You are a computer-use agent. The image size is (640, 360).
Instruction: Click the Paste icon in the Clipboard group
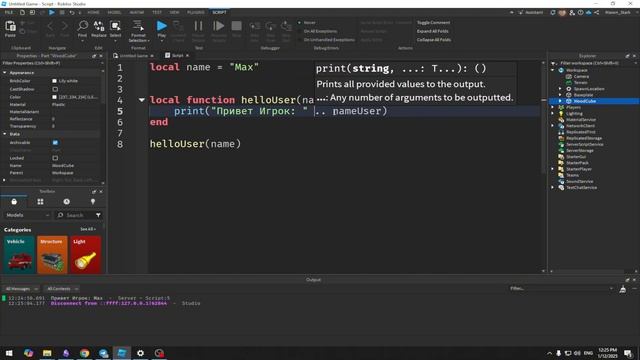click(10, 27)
